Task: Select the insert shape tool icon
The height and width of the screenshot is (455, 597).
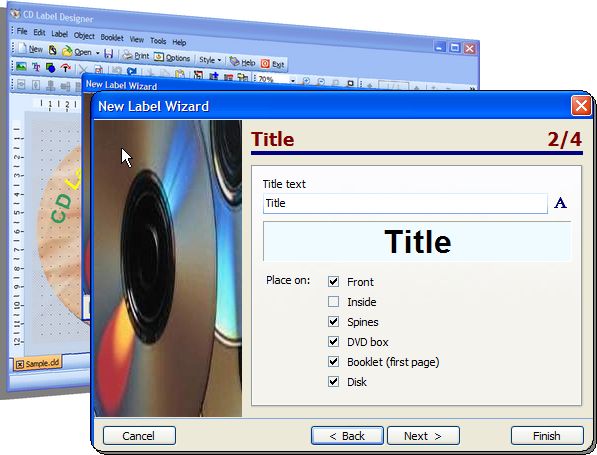Action: (x=50, y=68)
